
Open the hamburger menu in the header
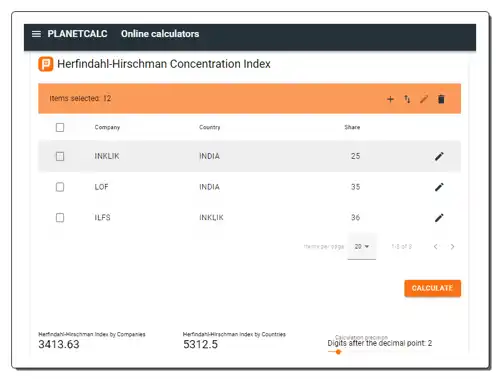[36, 34]
